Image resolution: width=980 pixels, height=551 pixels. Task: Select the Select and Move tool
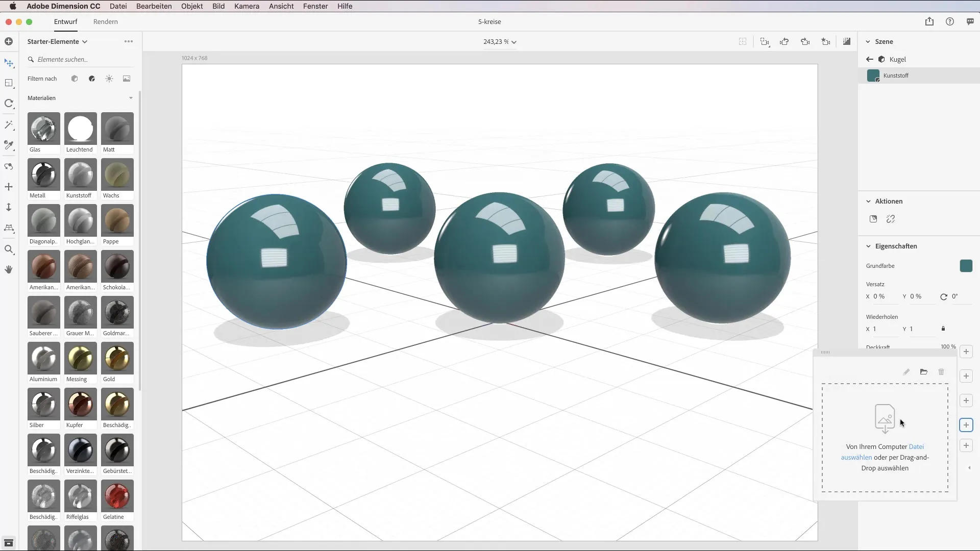9,63
